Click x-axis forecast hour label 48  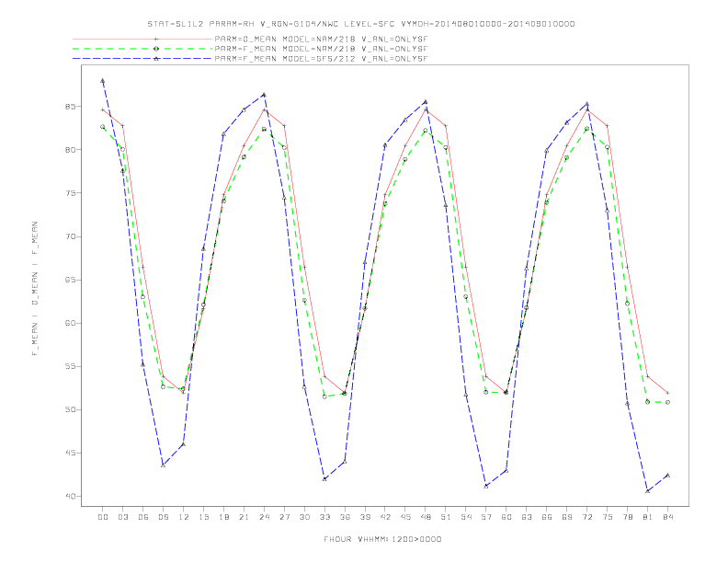(x=426, y=517)
